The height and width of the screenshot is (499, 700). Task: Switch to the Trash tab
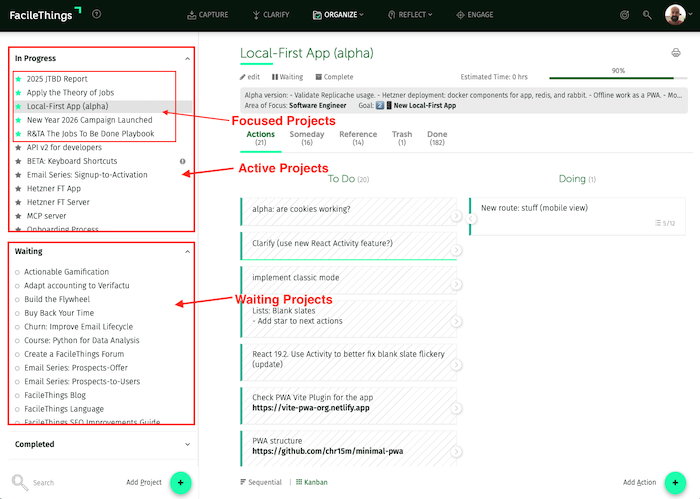click(402, 138)
